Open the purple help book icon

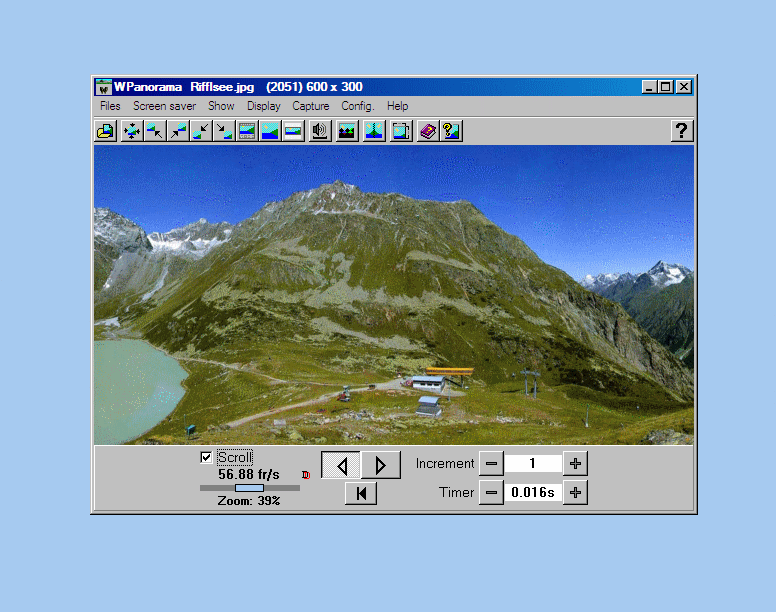click(428, 131)
